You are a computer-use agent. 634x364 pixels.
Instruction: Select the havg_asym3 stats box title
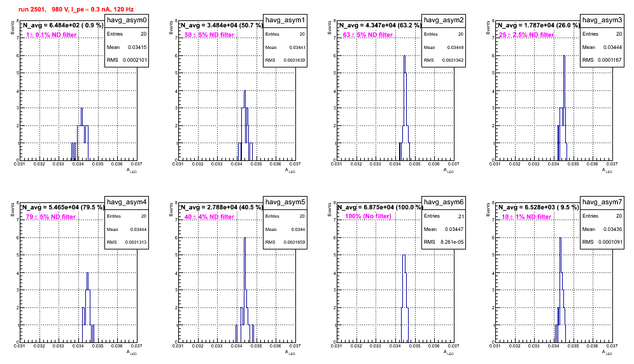[602, 20]
